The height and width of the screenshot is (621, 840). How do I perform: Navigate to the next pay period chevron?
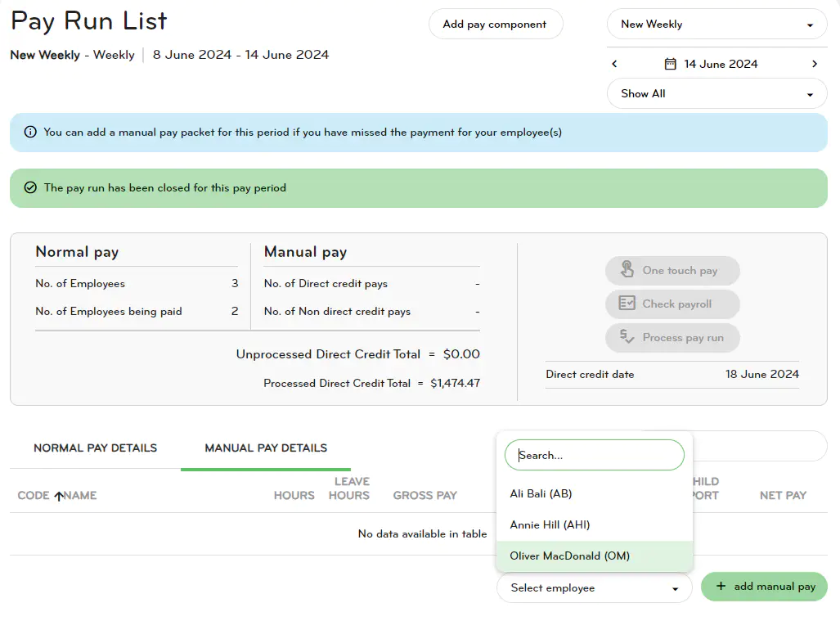815,63
